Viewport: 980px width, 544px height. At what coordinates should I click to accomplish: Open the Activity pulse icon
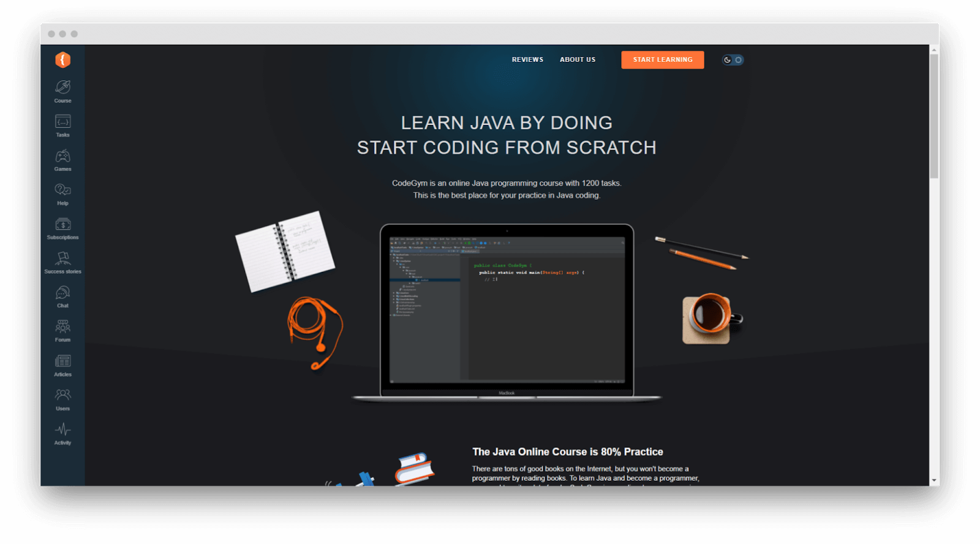coord(62,429)
